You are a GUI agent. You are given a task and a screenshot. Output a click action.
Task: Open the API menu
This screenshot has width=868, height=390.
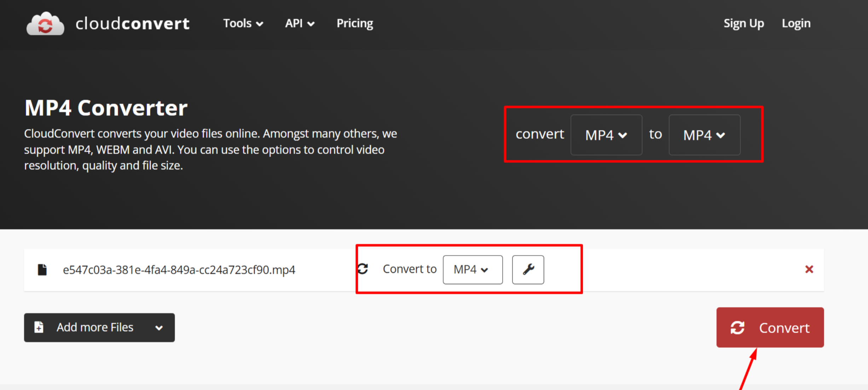(x=299, y=23)
